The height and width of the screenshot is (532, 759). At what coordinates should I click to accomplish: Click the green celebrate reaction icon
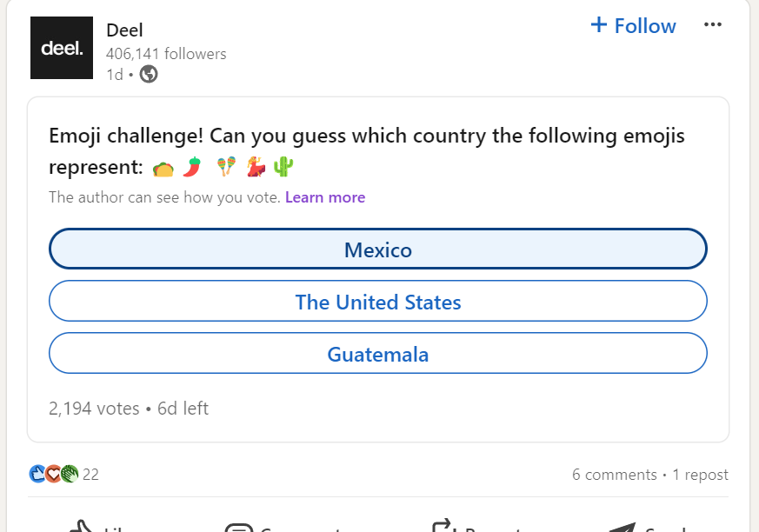70,474
